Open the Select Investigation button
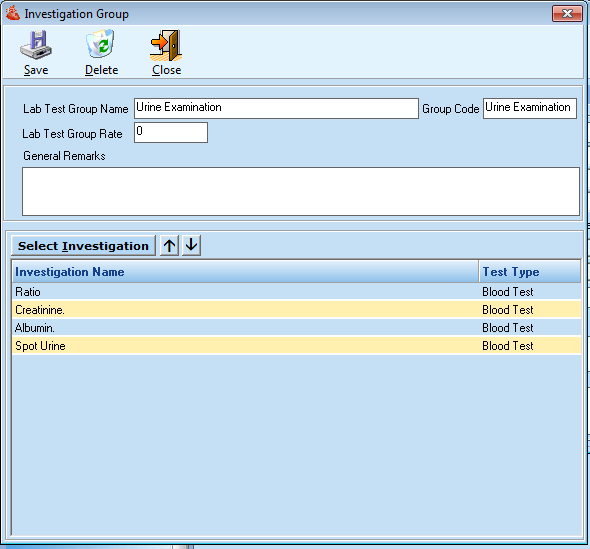 83,246
